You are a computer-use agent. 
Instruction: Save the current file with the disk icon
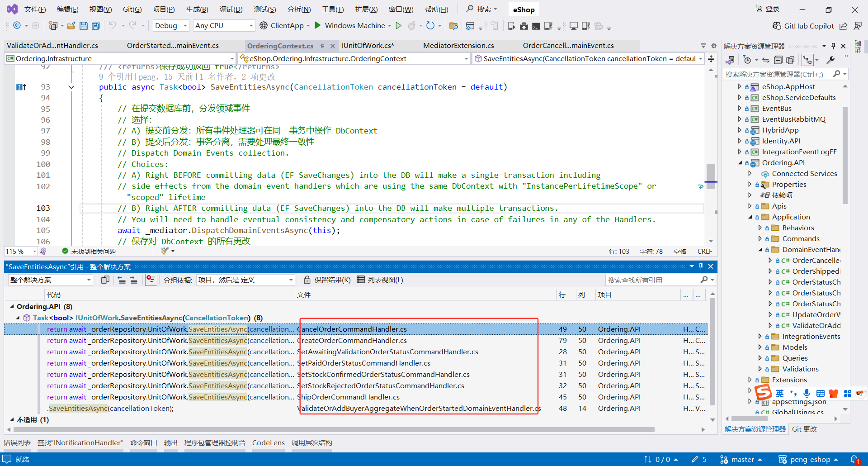click(84, 26)
